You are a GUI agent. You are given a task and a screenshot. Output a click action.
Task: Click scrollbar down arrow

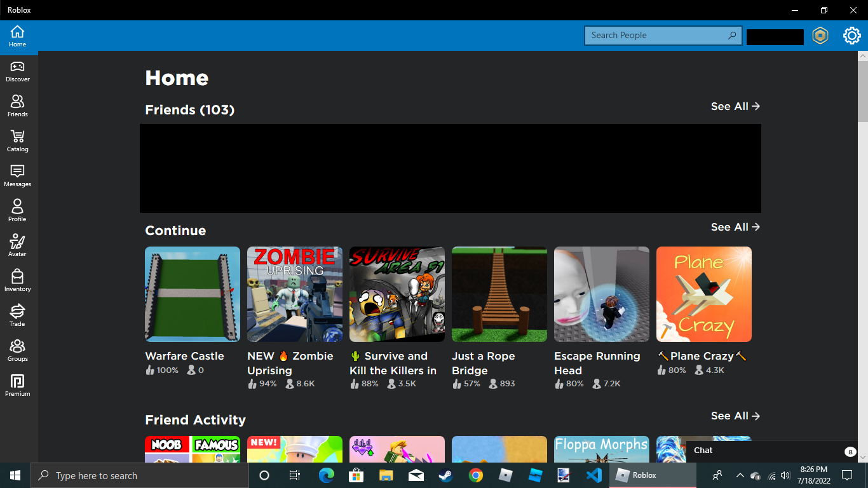pyautogui.click(x=862, y=457)
